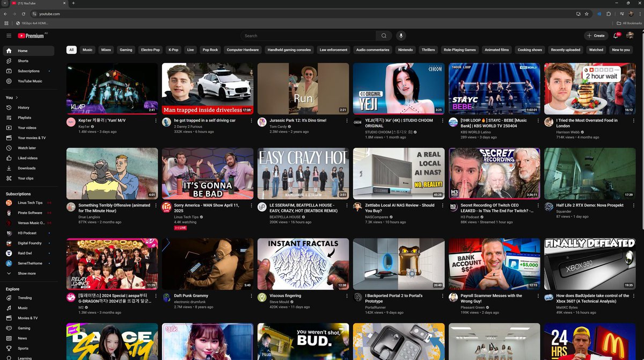
Task: Open YouTube Music in sidebar
Action: coord(28,81)
